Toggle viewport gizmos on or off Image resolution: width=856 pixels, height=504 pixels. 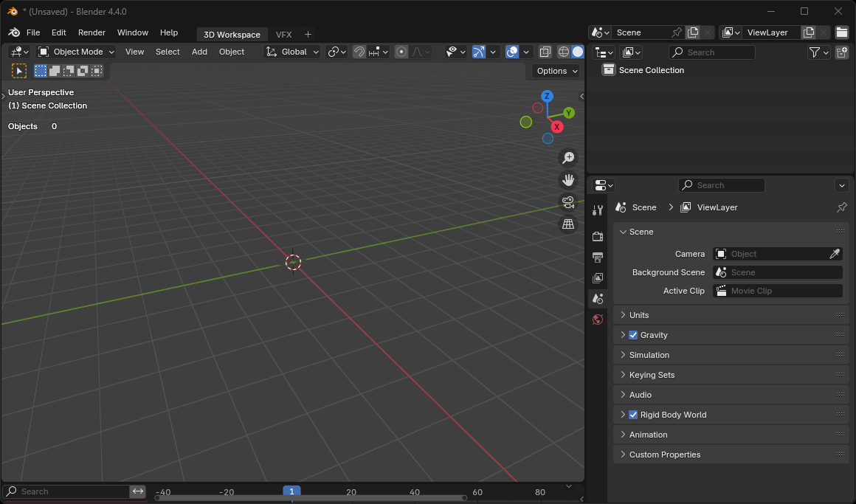tap(479, 52)
